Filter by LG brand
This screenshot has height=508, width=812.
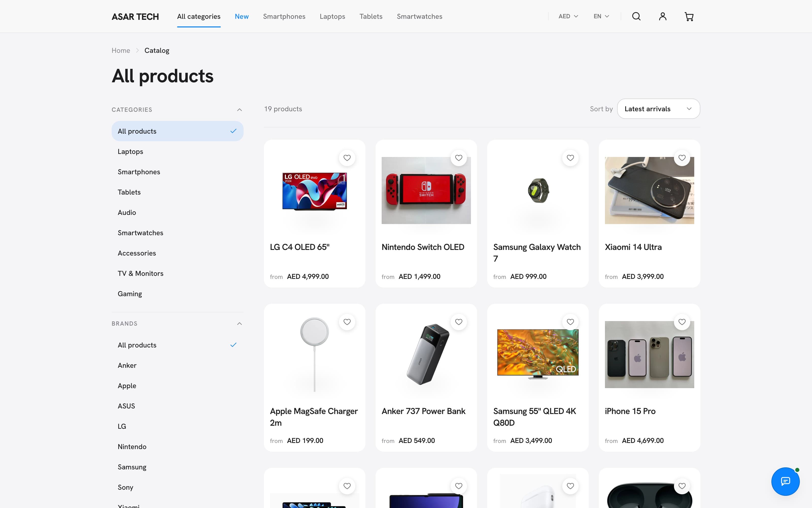(178, 426)
